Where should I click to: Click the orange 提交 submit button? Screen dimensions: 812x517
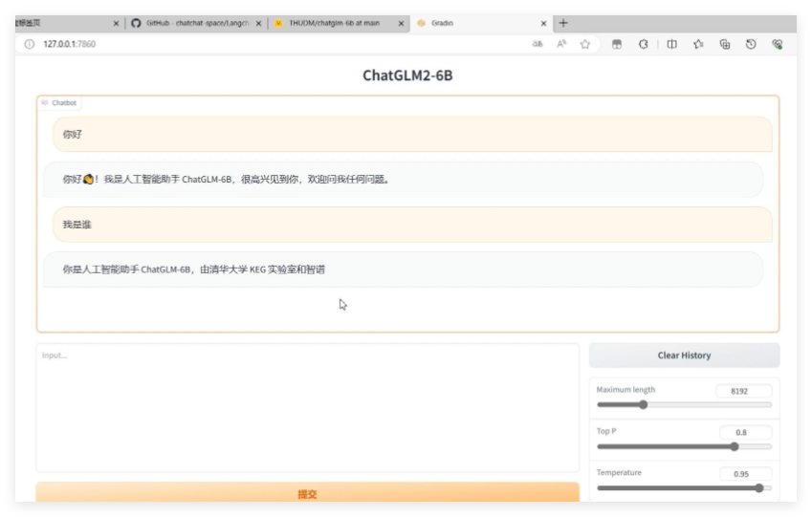tap(307, 493)
